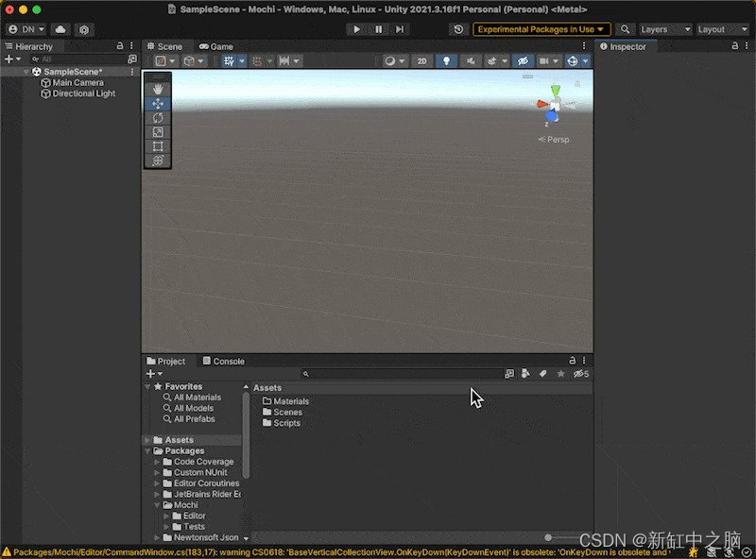The image size is (756, 559).
Task: Lock the Hierarchy panel
Action: 120,45
